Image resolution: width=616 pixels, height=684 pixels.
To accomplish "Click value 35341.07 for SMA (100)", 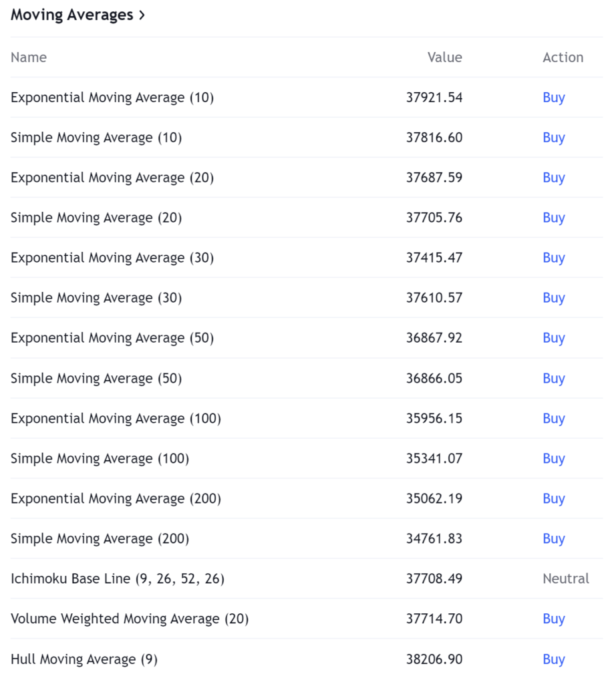I will pos(434,458).
